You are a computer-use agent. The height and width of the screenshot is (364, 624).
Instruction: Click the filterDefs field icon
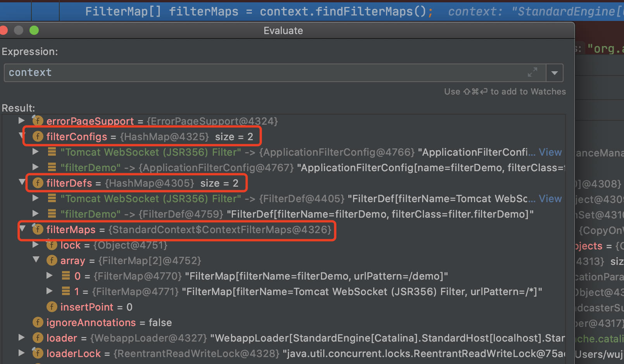(x=38, y=183)
